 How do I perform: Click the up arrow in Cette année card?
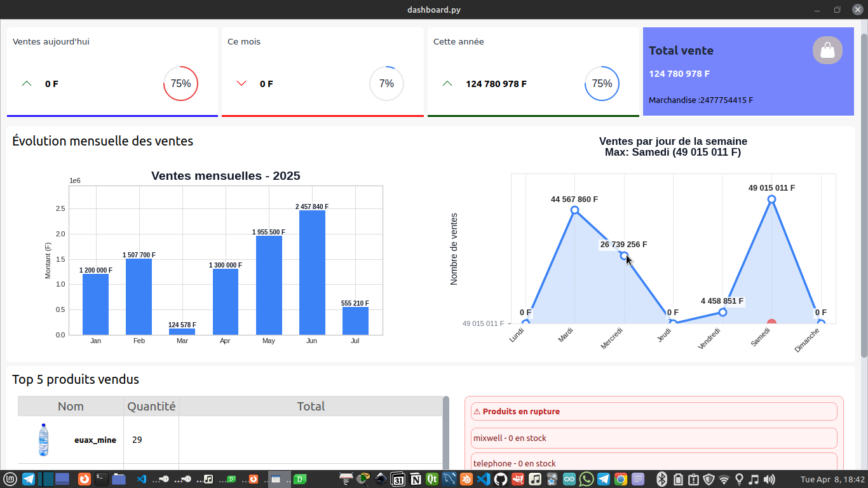[447, 84]
